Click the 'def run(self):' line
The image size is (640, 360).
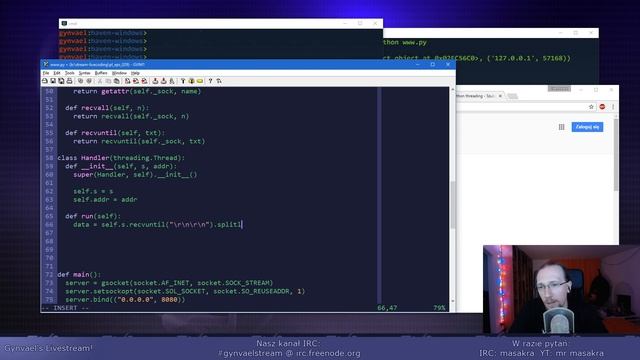pos(93,216)
